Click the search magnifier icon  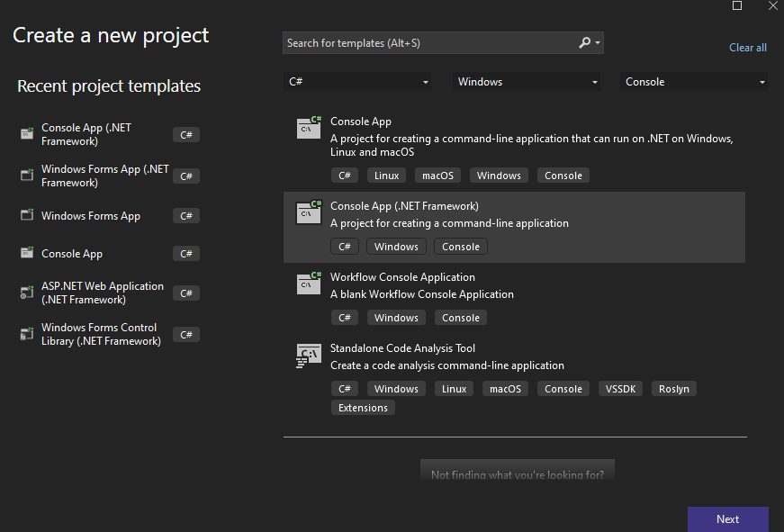pos(584,43)
